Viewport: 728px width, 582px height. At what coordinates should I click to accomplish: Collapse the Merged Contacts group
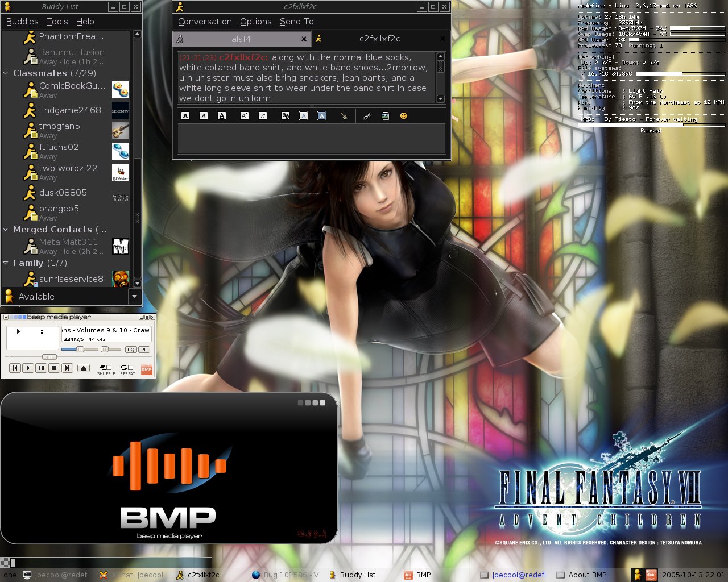coord(6,230)
